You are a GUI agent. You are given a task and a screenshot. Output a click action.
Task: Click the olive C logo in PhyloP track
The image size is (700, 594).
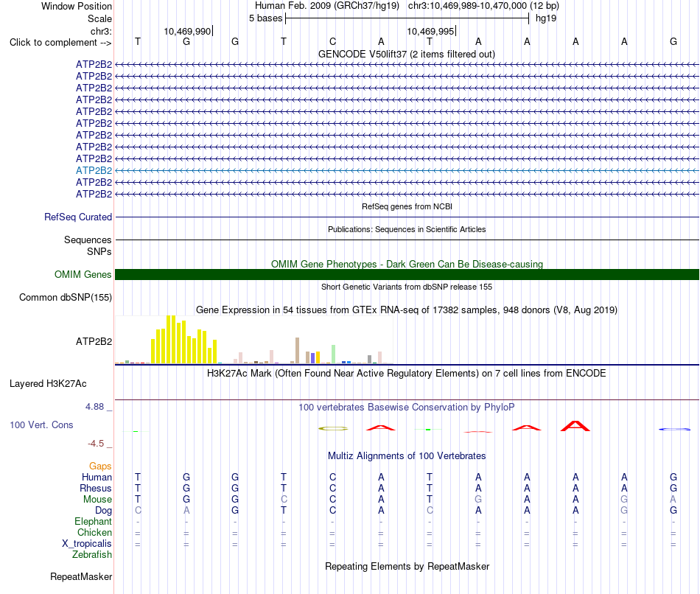point(333,428)
